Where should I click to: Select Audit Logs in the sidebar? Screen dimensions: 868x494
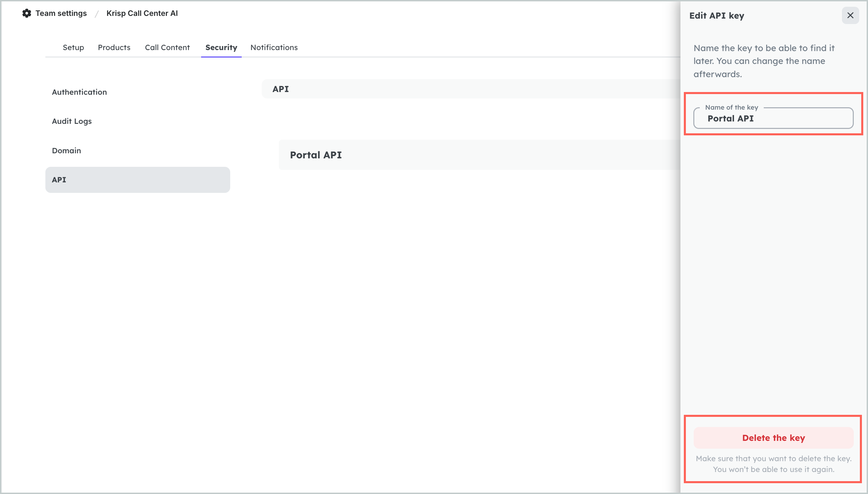pos(72,121)
